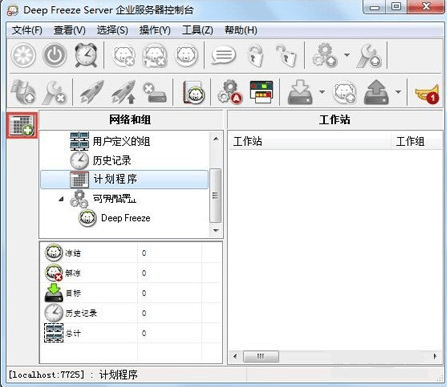The image size is (447, 387).
Task: Collapse the tree node above Deep Freeze
Action: click(61, 199)
